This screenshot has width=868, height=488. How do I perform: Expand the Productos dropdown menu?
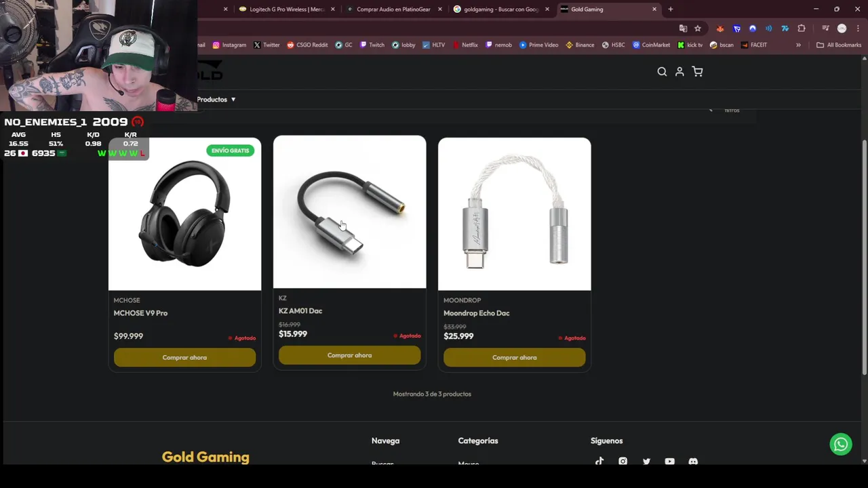(216, 100)
